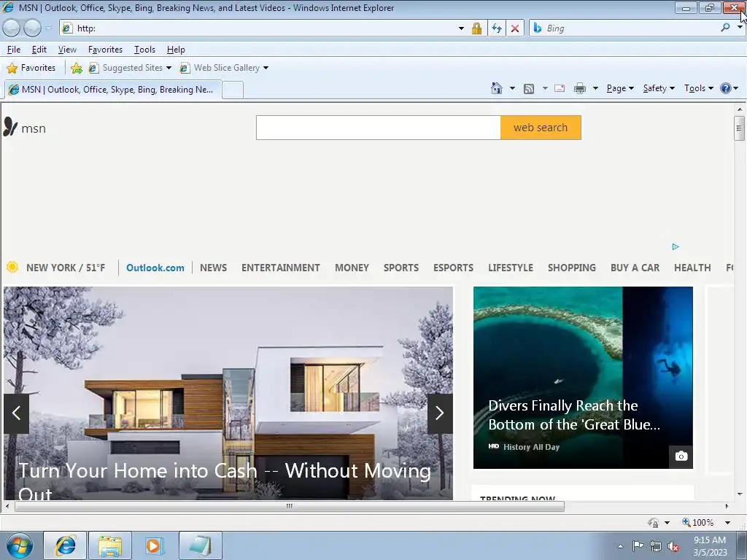Click the web search button
The height and width of the screenshot is (560, 747).
tap(541, 128)
